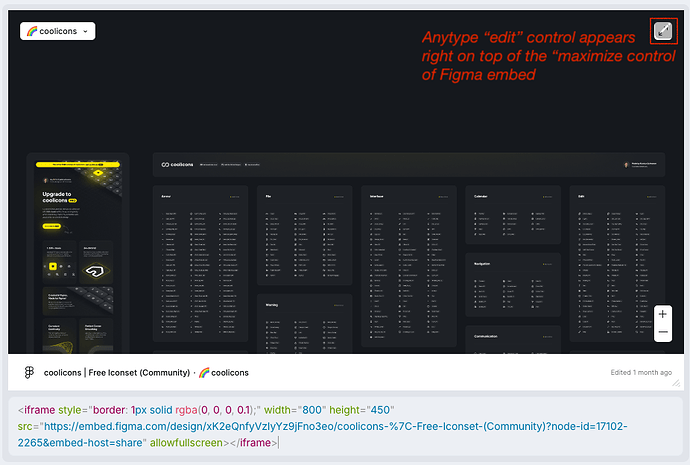Click the coolicons header frame on canvas

click(x=408, y=165)
